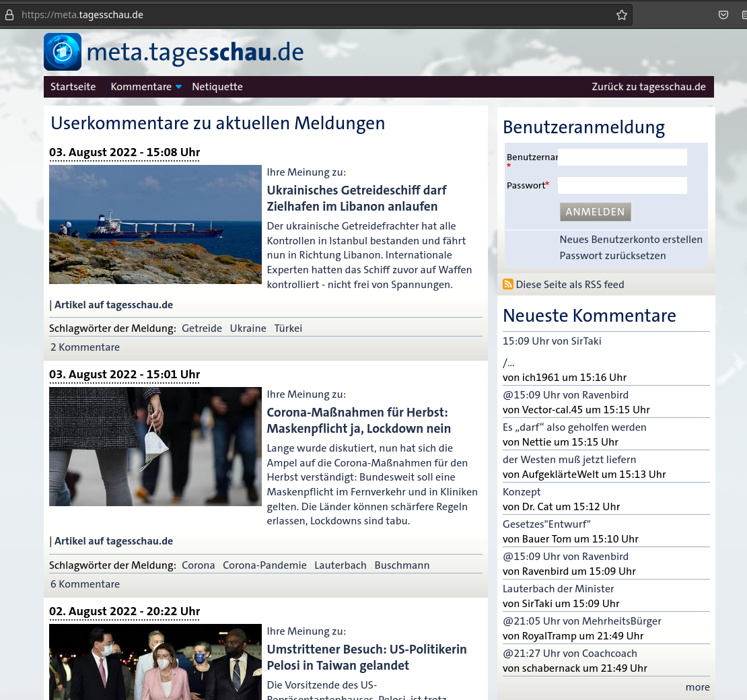The image size is (747, 700).
Task: Focus the Benutzername input field
Action: point(622,157)
